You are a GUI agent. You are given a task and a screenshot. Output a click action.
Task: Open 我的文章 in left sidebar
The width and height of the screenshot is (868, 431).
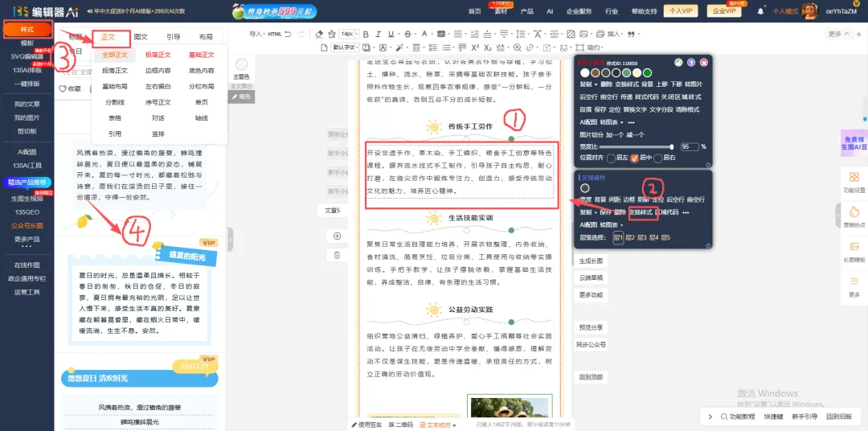[x=27, y=105]
